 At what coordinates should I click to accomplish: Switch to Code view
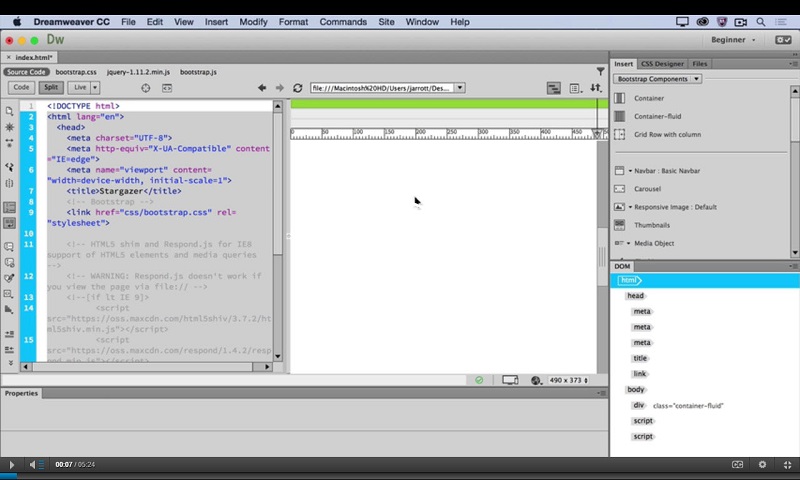[21, 87]
